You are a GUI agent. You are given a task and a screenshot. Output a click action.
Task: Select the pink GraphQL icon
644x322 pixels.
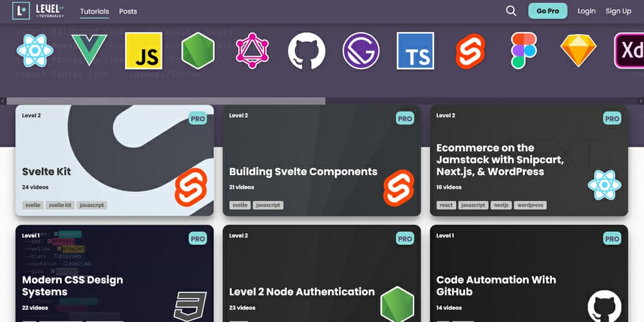coord(252,51)
